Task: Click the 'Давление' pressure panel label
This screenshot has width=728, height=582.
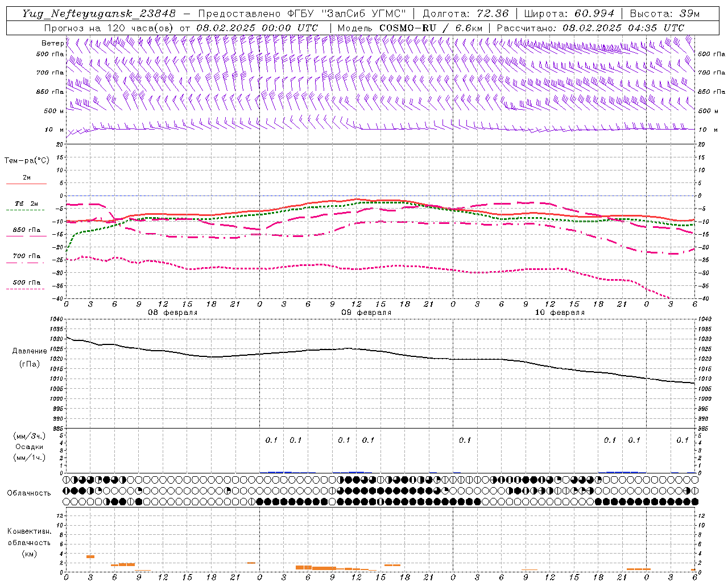Action: (x=30, y=351)
